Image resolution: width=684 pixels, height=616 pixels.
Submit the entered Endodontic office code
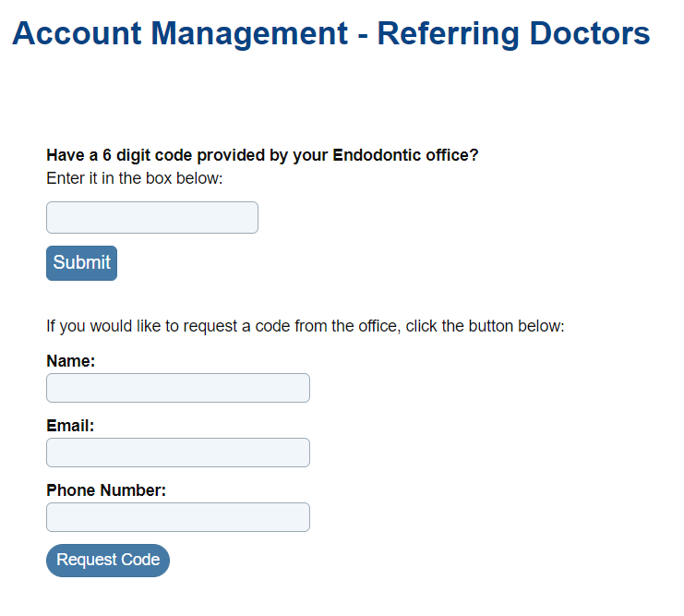click(x=81, y=263)
